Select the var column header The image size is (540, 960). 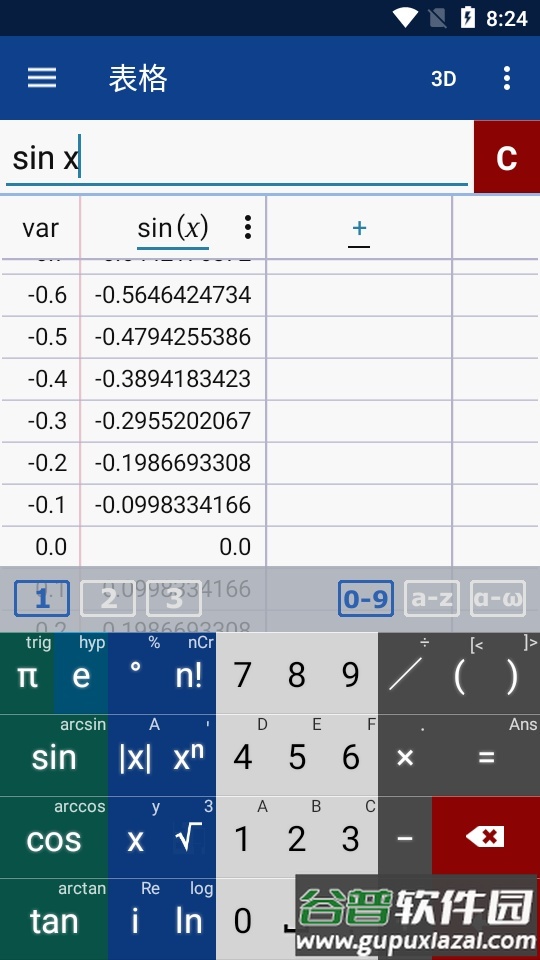(40, 228)
